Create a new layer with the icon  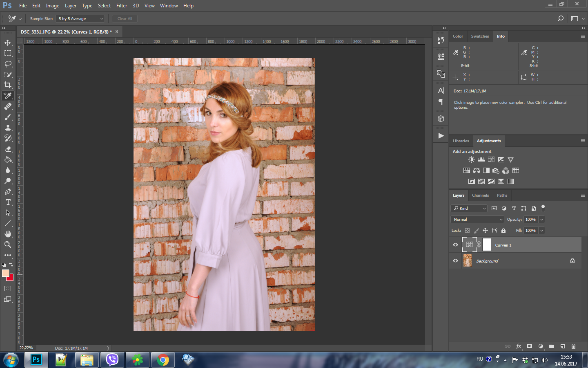coord(562,346)
